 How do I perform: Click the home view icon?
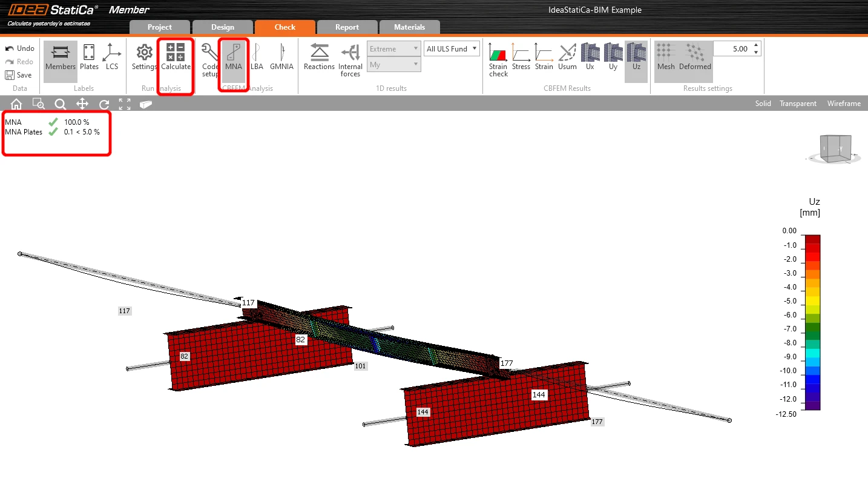point(16,104)
